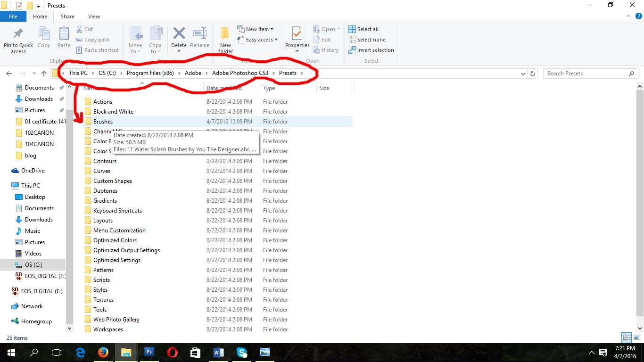
Task: Click the Pin to Quick access icon
Action: coord(18,34)
